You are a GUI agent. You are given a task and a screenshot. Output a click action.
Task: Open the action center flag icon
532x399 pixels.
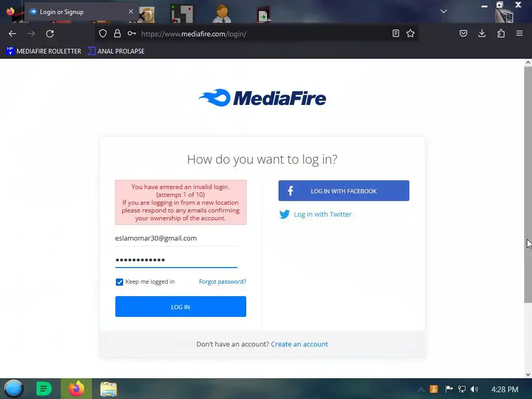449,389
